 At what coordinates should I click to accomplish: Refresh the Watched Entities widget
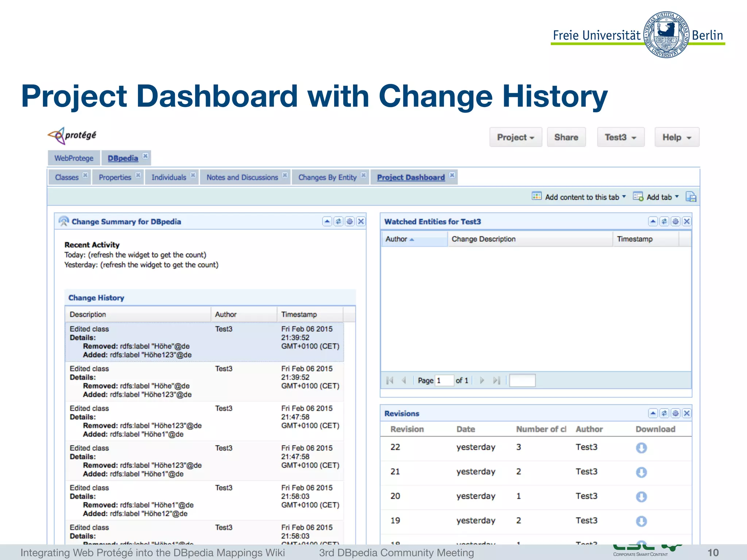pos(664,221)
